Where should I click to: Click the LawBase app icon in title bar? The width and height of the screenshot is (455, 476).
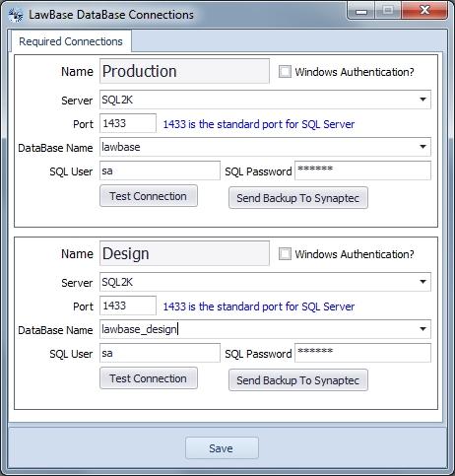(x=16, y=15)
